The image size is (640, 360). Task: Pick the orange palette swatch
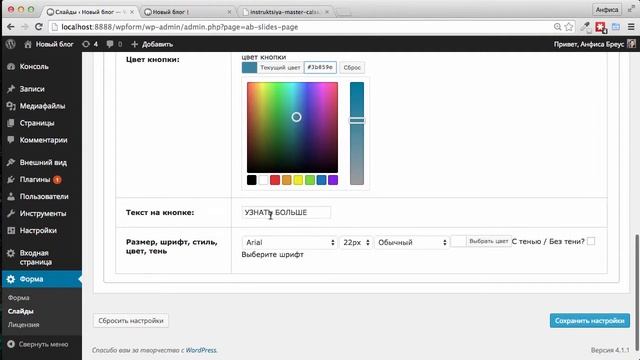click(x=287, y=180)
